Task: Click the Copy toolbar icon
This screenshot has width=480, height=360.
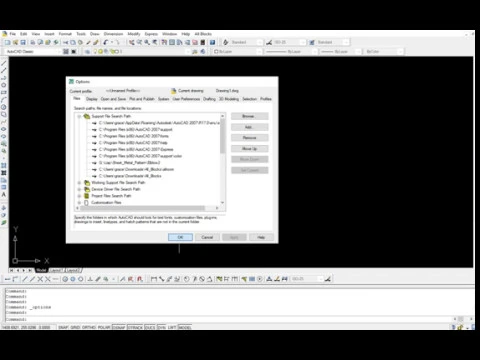Action: [x=73, y=42]
